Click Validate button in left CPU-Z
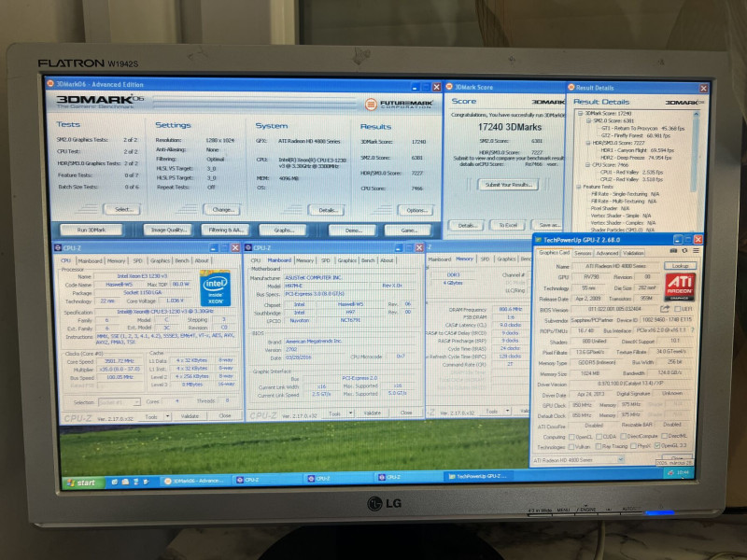747x560 pixels. click(x=190, y=416)
